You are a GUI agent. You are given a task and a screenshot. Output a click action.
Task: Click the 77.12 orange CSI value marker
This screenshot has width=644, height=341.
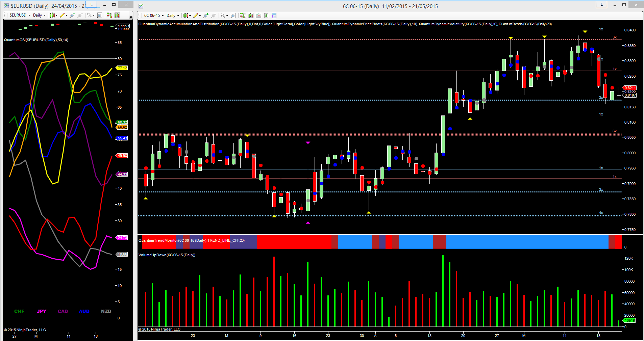pyautogui.click(x=122, y=68)
